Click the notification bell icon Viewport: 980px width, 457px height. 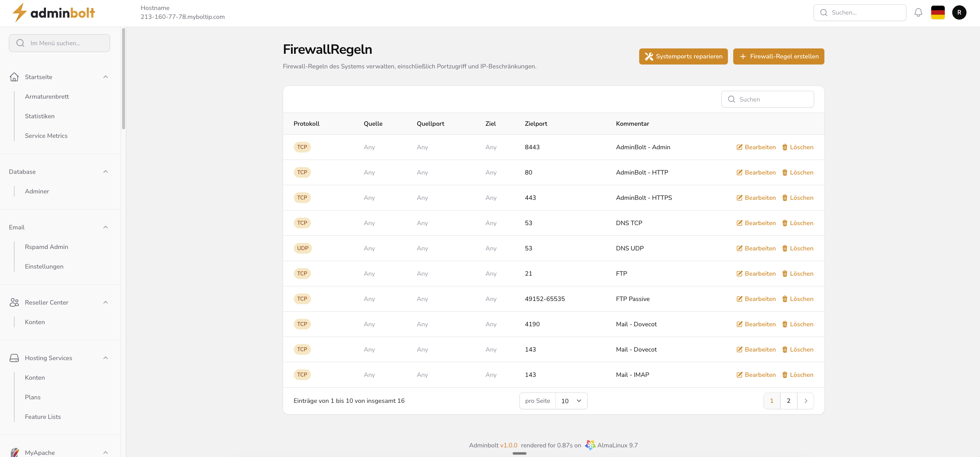pos(918,12)
